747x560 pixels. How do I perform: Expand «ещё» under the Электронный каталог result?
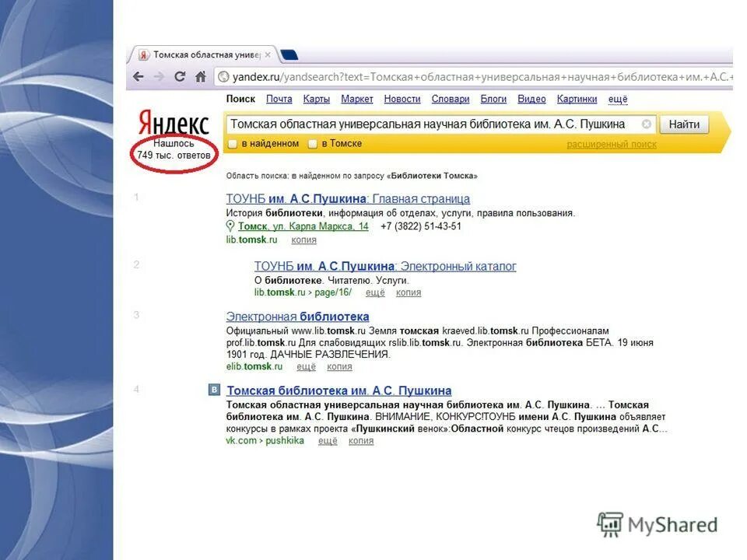[x=376, y=292]
